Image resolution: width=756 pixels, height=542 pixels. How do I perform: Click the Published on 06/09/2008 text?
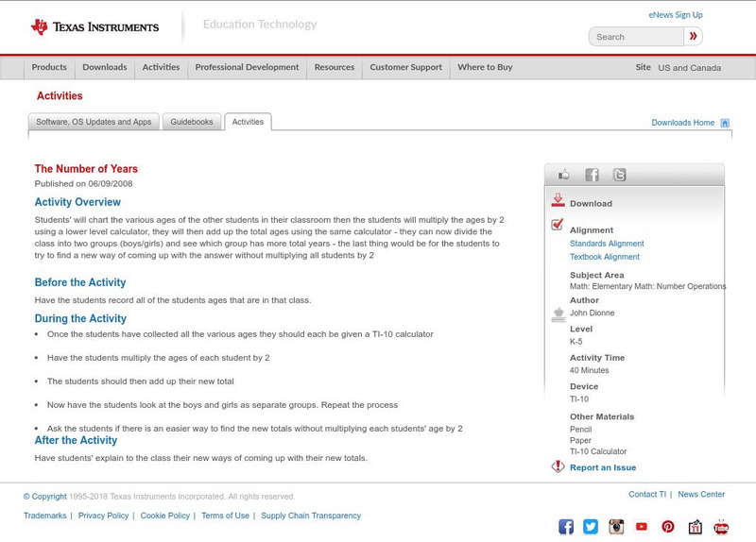pos(83,183)
